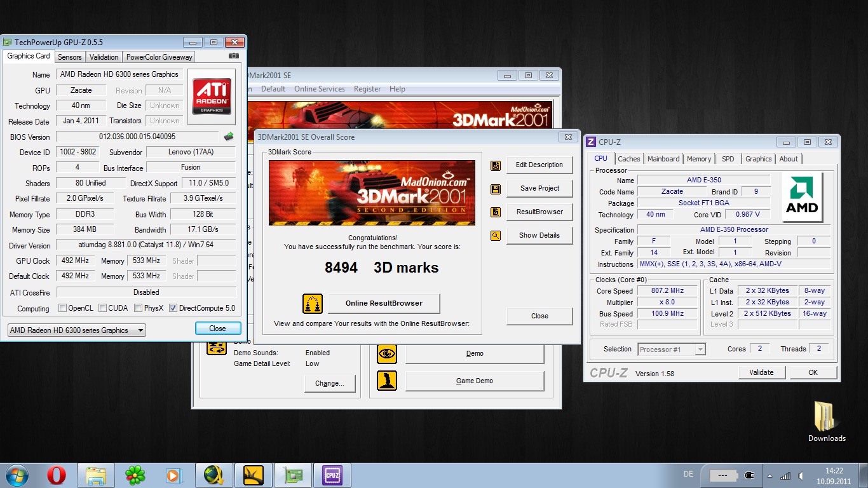Click the joystick icon beside Game Demo
This screenshot has height=488, width=868.
pyautogui.click(x=387, y=381)
